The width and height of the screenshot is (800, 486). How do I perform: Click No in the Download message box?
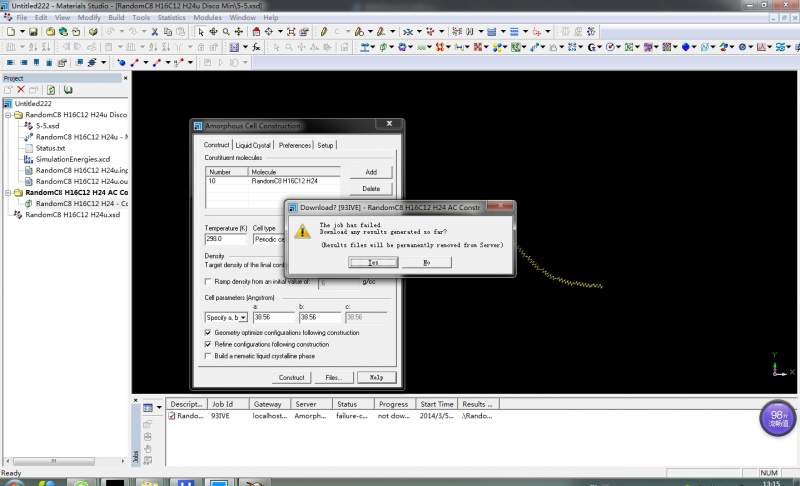(427, 262)
